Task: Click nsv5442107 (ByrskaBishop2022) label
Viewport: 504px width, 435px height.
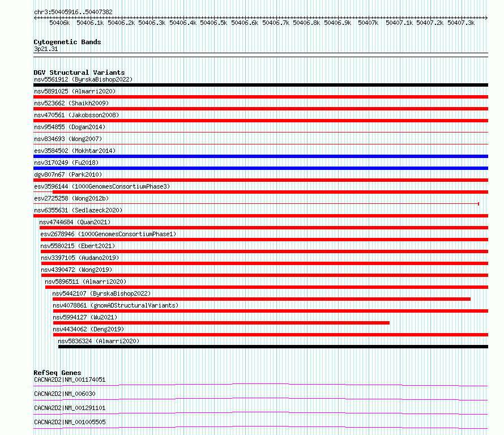Action: [101, 293]
